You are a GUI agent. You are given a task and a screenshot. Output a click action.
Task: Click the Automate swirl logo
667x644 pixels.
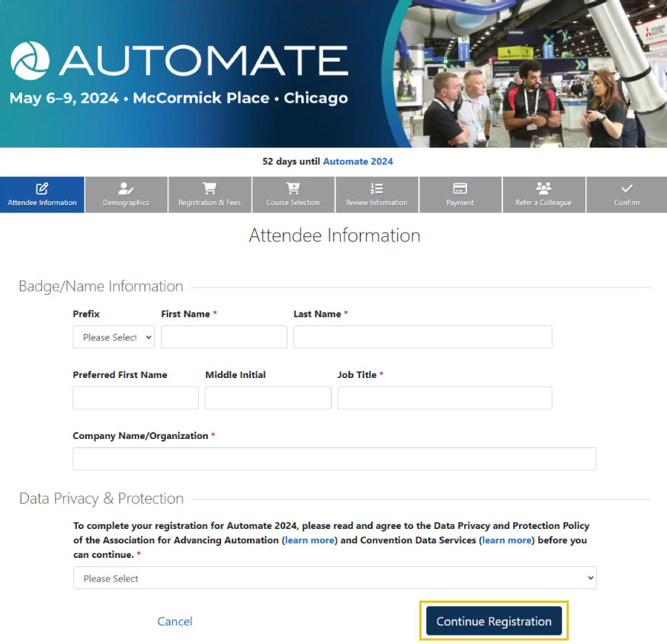(30, 61)
